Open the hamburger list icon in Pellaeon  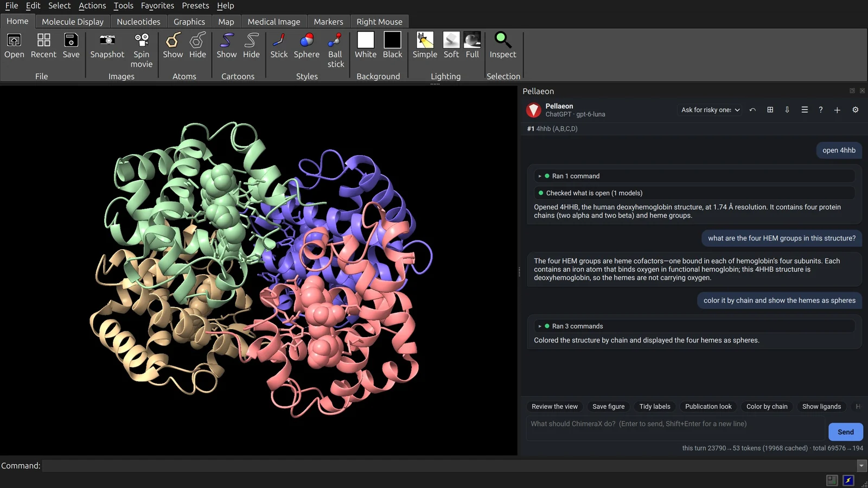pyautogui.click(x=805, y=110)
